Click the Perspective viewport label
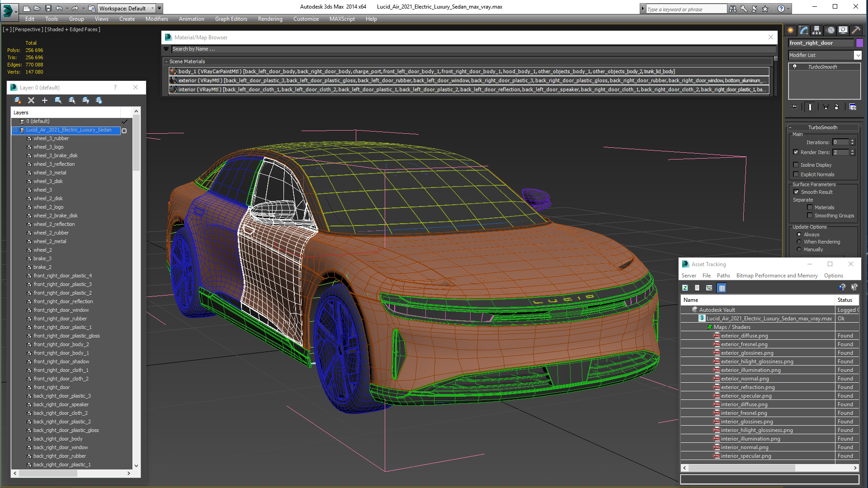Viewport: 868px width, 488px height. coord(28,29)
